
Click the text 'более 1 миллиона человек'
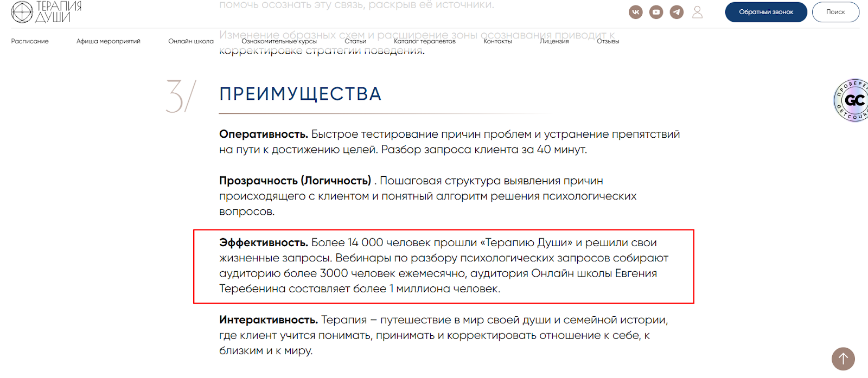point(426,289)
